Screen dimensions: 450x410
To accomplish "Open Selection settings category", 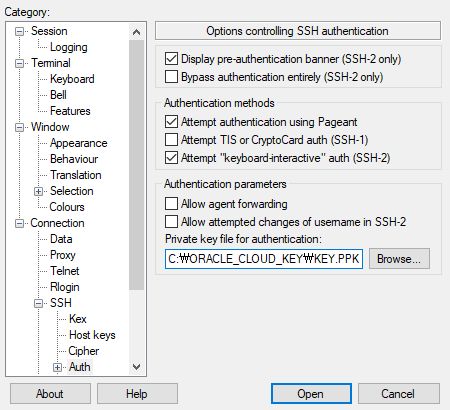I will [x=72, y=191].
